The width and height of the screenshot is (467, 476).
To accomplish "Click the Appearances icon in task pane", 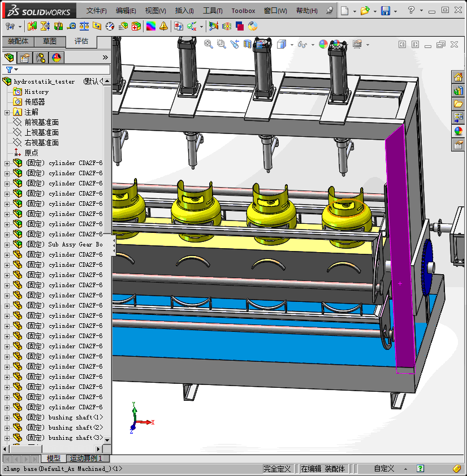I will pyautogui.click(x=458, y=131).
